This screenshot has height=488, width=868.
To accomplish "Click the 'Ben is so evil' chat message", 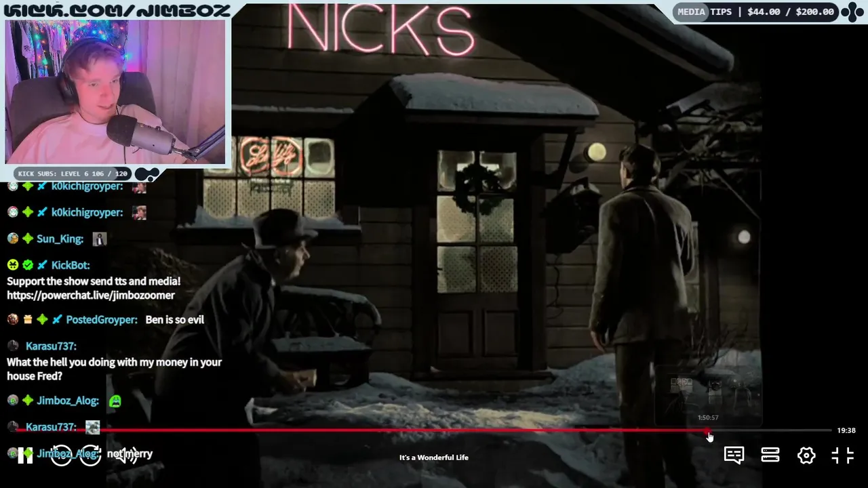I will (x=174, y=320).
